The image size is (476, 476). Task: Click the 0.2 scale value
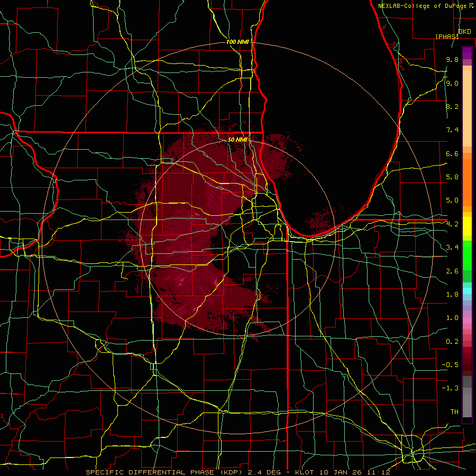(x=452, y=342)
